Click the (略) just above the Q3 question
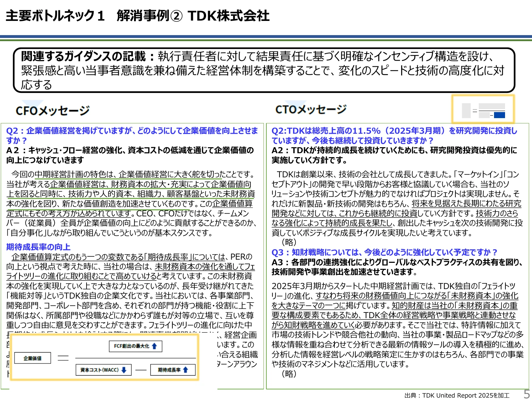Viewport: 532px width, 399px height. pos(289,242)
